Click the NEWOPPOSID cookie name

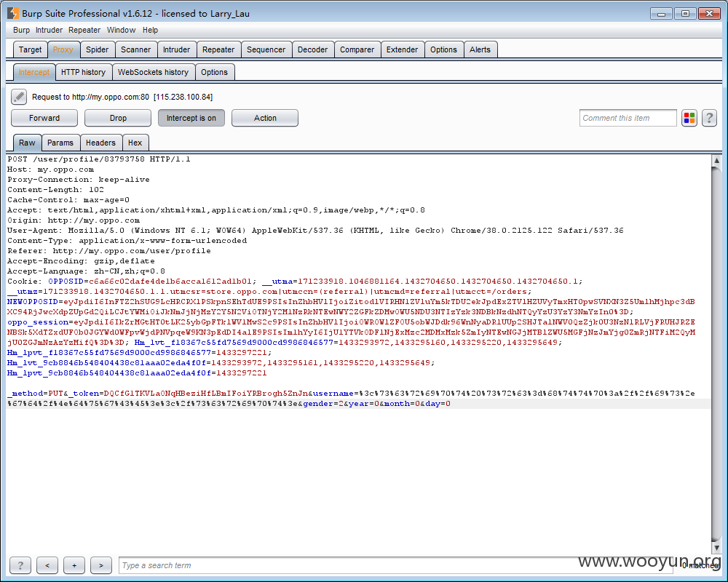click(x=33, y=302)
